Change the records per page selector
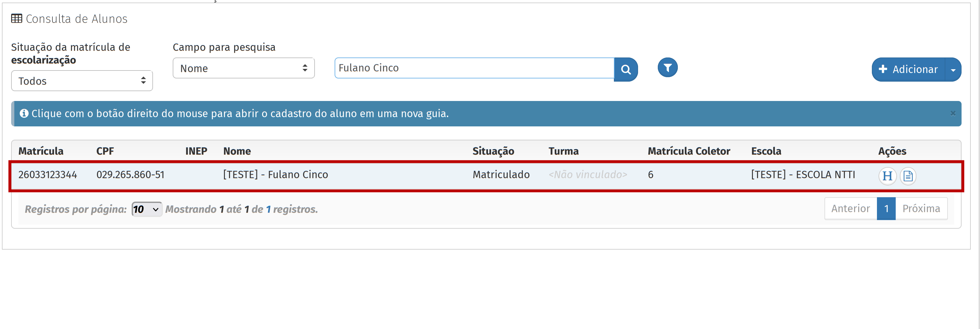Screen dimensions: 980x329 tap(146, 209)
